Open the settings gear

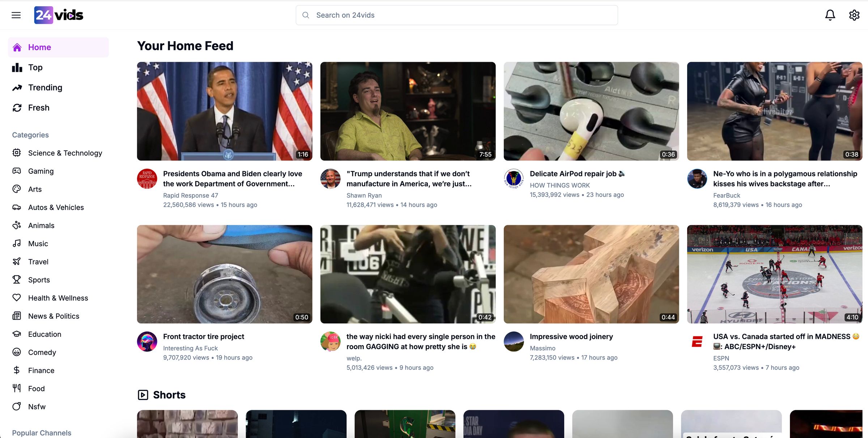point(854,15)
